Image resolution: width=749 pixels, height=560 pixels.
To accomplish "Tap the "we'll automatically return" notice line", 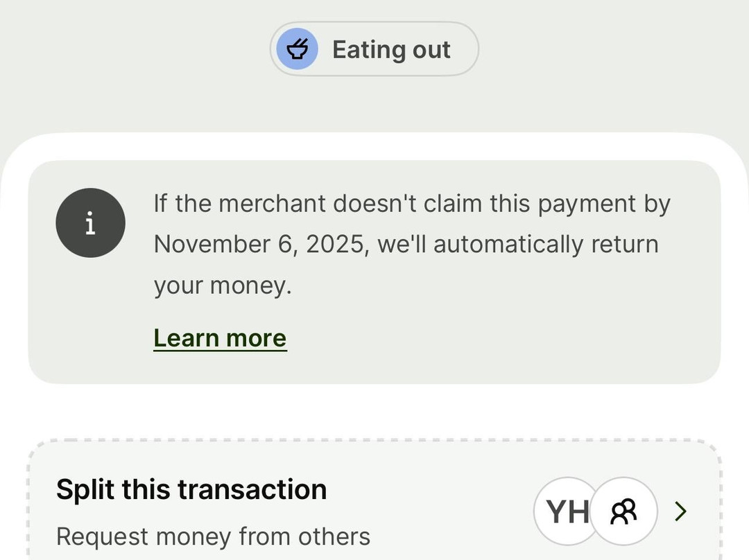I will pos(517,245).
